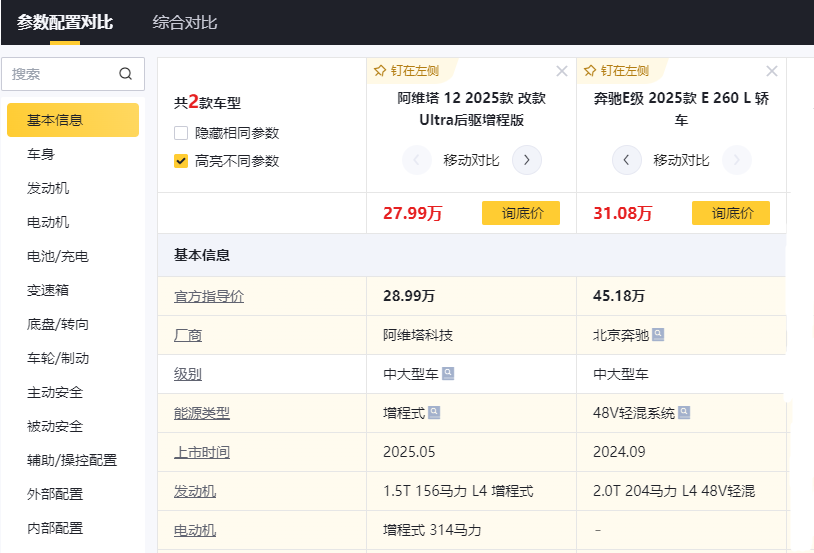This screenshot has width=814, height=553.
Task: Open 能源类型 parameter link
Action: point(202,413)
